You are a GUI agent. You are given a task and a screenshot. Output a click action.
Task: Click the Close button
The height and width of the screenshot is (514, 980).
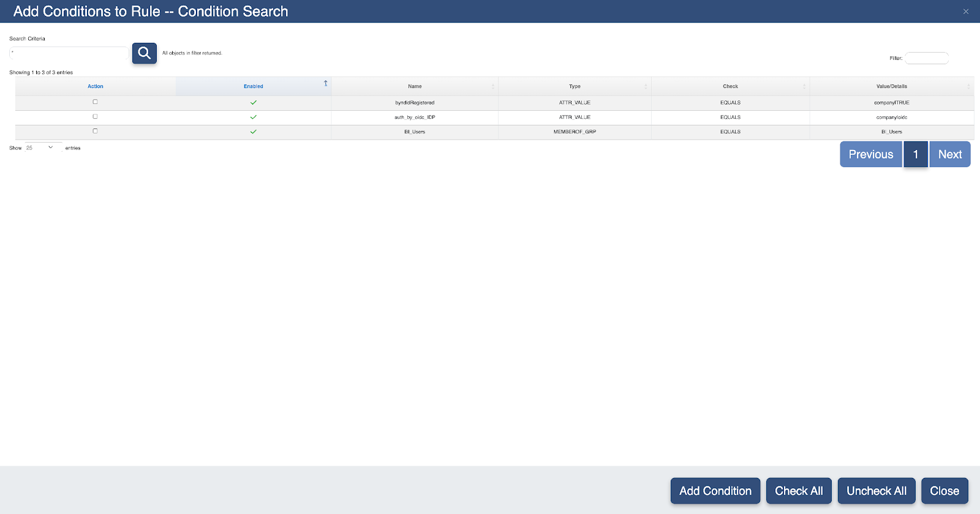coord(944,491)
